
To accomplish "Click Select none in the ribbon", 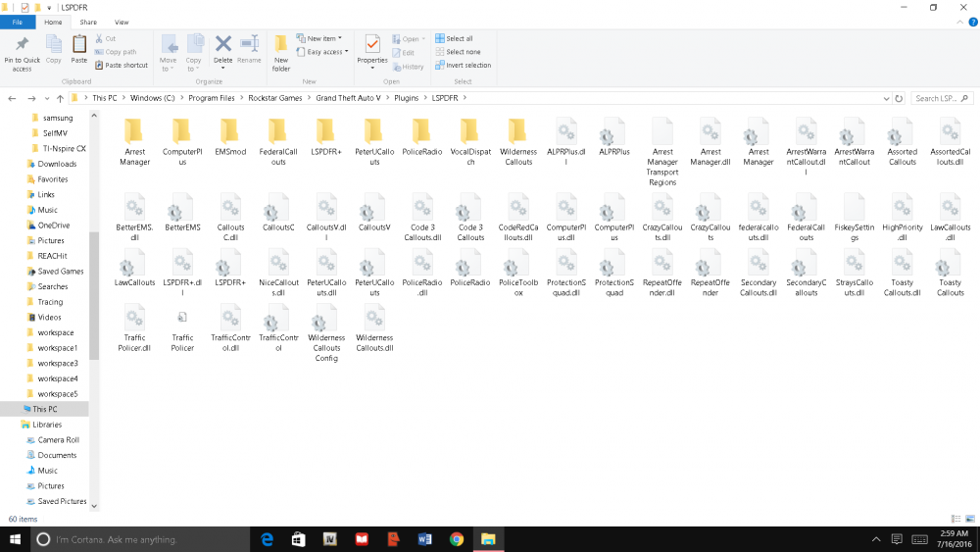I will click(458, 52).
